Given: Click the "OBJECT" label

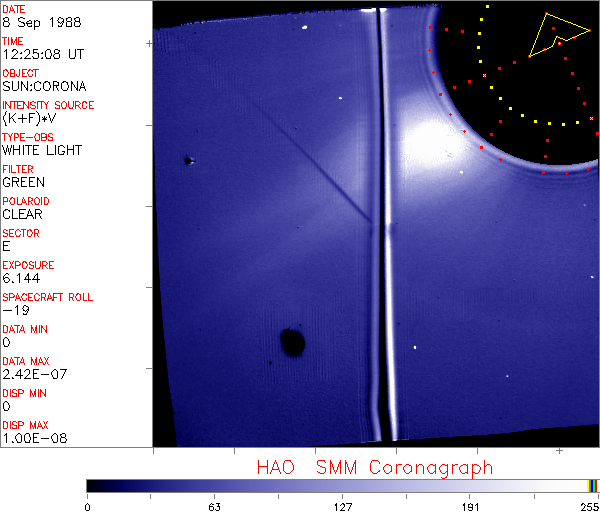Looking at the screenshot, I should [21, 73].
